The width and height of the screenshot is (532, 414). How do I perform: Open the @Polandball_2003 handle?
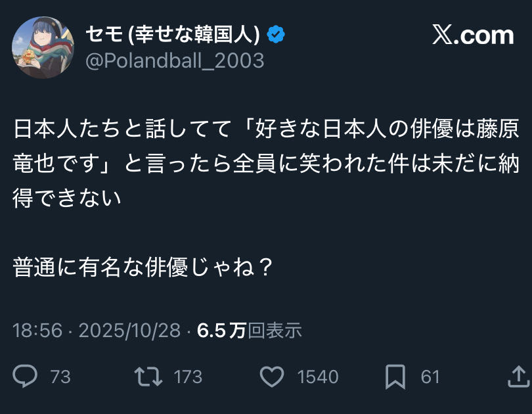click(x=175, y=60)
